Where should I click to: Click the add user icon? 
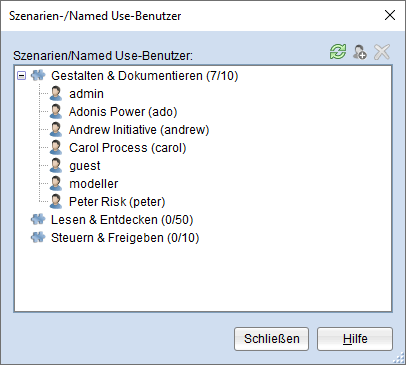pos(360,52)
